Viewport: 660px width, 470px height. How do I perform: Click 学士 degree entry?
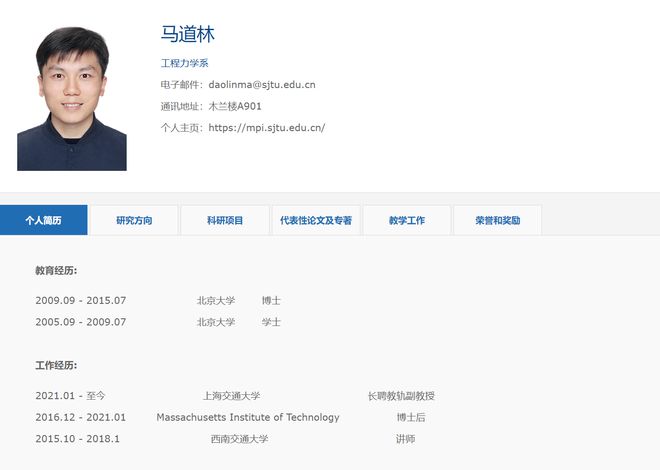pos(271,322)
